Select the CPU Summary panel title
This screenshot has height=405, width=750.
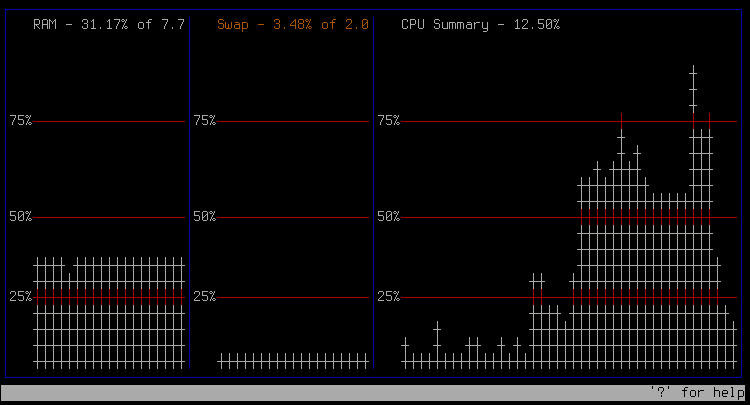click(x=480, y=24)
